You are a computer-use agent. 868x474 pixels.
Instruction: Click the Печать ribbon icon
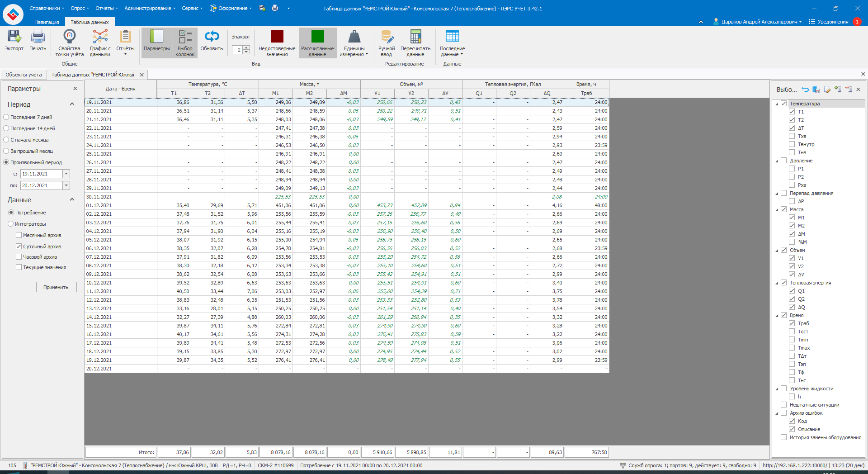[38, 41]
